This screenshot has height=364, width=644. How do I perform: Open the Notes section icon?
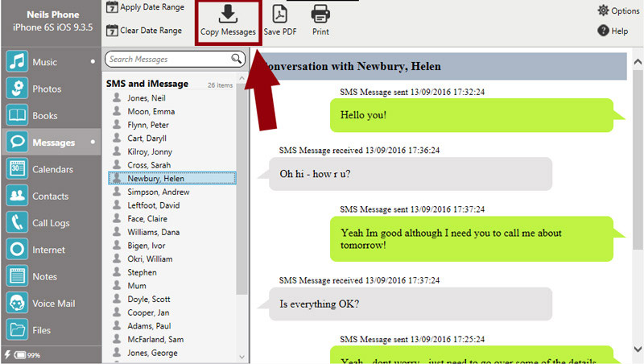click(x=17, y=276)
